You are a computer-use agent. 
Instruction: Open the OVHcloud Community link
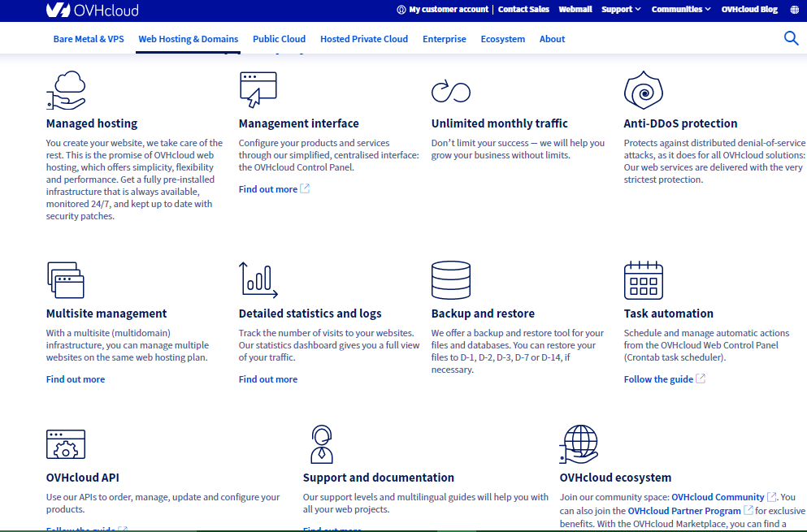pyautogui.click(x=718, y=497)
